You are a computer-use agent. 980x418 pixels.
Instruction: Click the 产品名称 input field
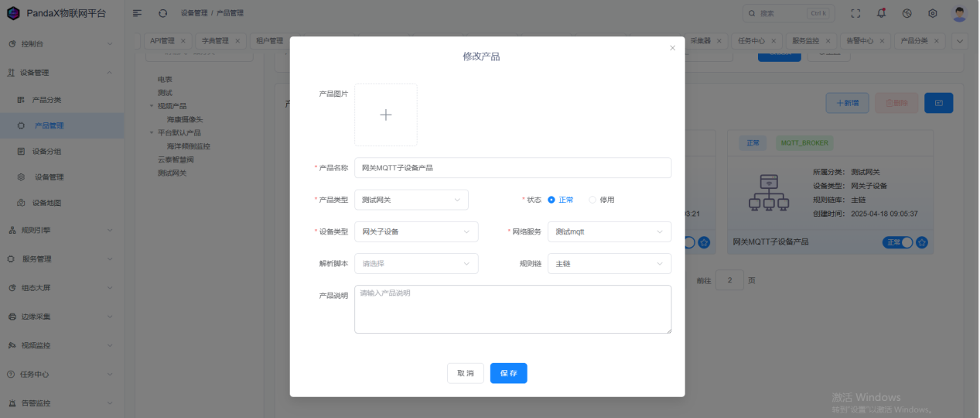click(x=513, y=168)
